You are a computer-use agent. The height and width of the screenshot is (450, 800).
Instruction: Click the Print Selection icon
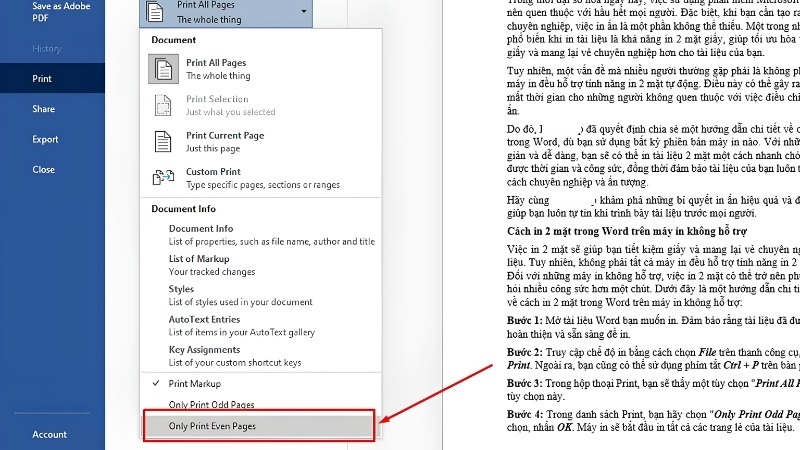coord(163,106)
